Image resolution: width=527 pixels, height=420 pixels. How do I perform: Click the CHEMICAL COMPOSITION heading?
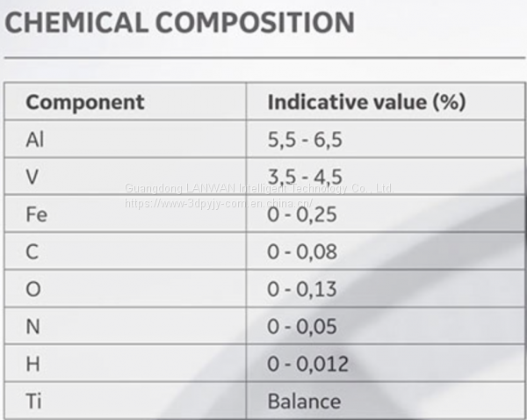[x=179, y=22]
